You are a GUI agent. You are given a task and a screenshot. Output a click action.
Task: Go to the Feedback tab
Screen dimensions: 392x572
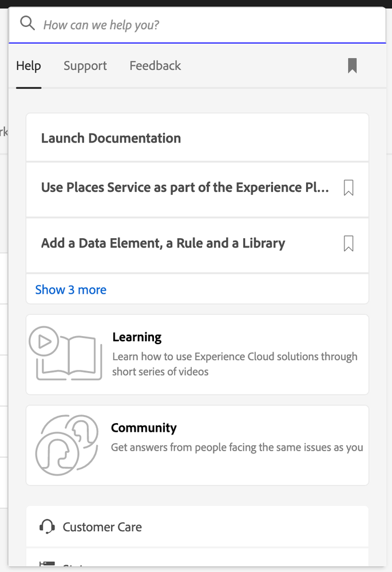[x=155, y=66]
